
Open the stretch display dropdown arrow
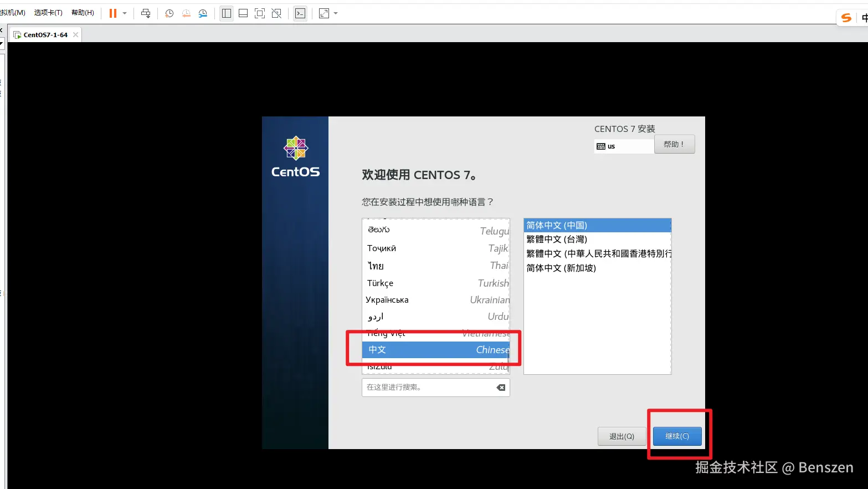tap(336, 13)
